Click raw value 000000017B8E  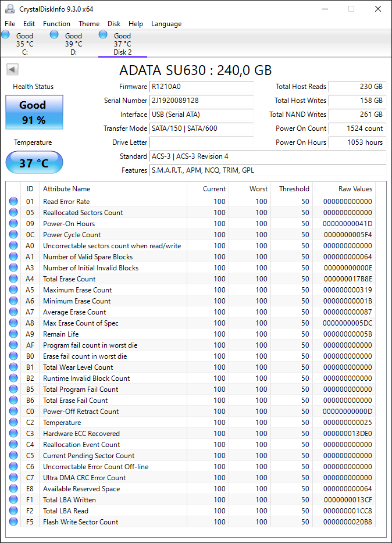click(348, 279)
